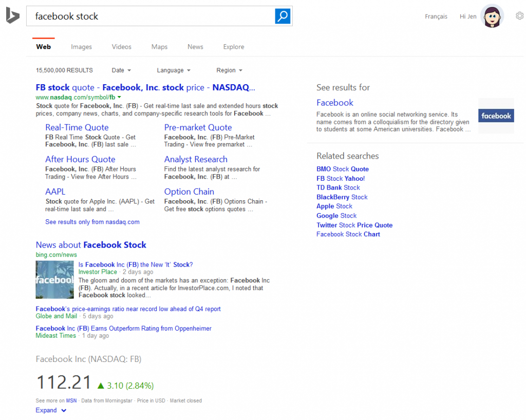Open the Date filter dropdown
526x420 pixels.
(121, 70)
